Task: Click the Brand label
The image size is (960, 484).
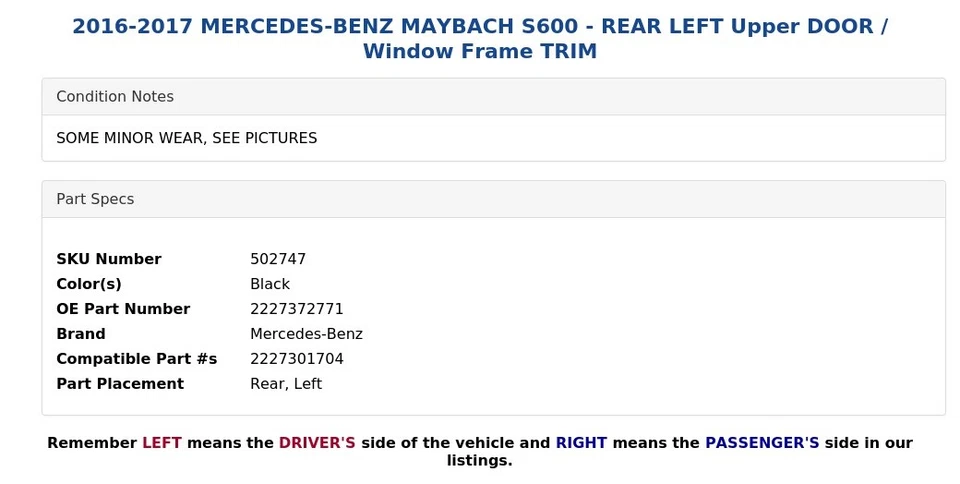Action: tap(81, 335)
